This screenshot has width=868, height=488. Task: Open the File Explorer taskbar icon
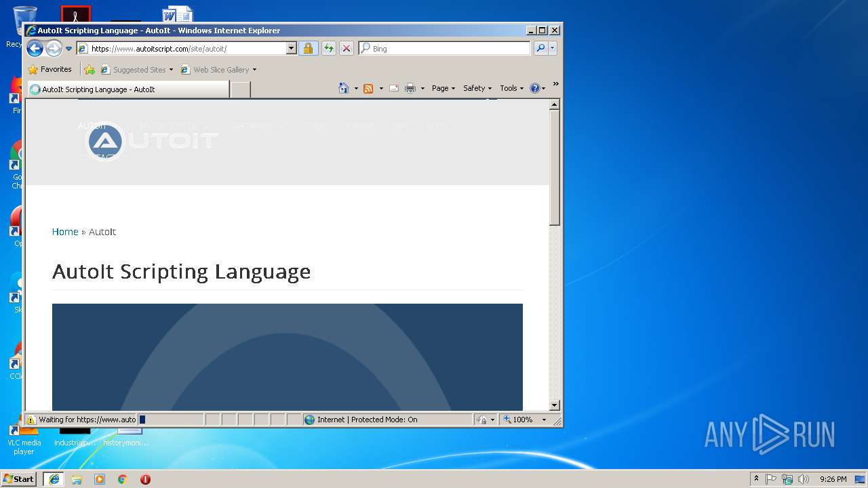pyautogui.click(x=77, y=479)
